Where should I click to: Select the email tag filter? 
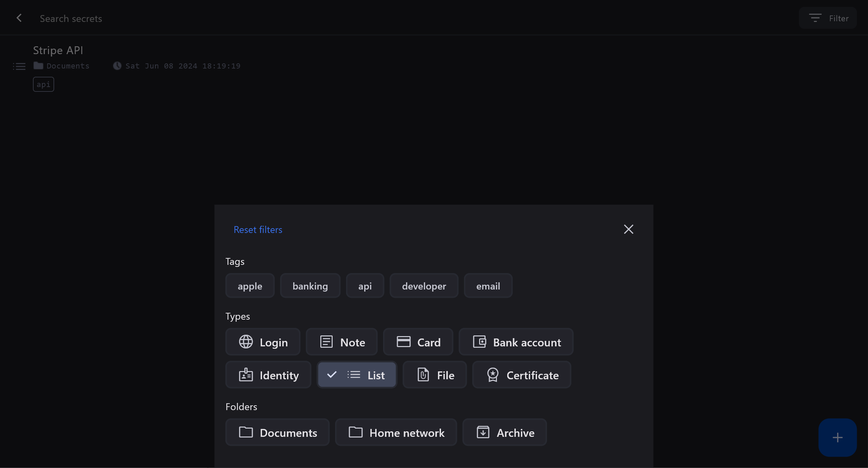click(x=488, y=286)
